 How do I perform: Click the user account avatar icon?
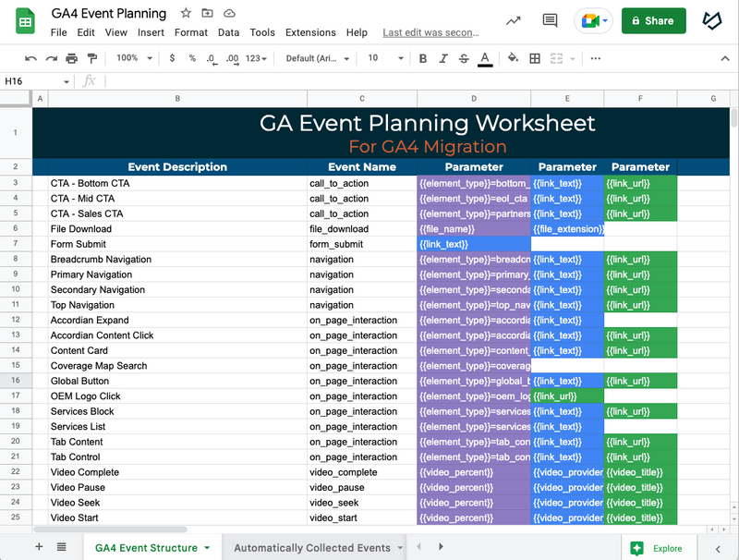point(712,20)
